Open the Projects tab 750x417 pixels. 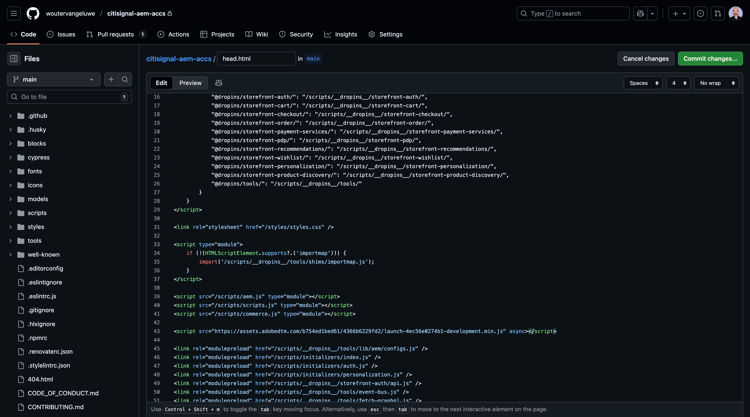pos(217,34)
